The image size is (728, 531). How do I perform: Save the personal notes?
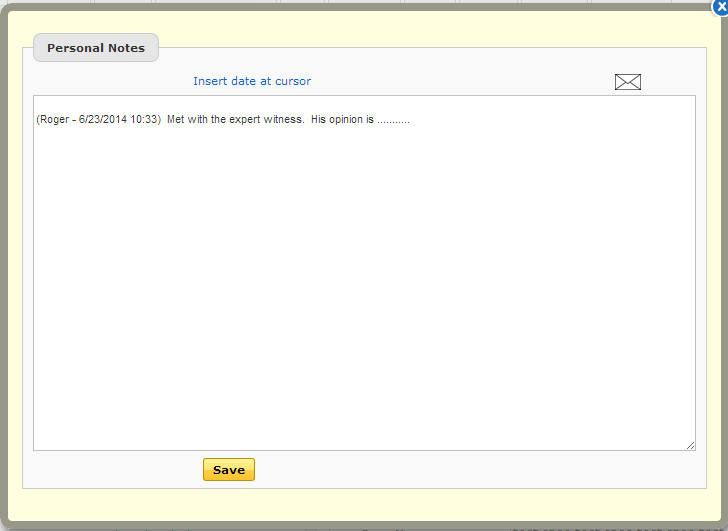pyautogui.click(x=229, y=470)
